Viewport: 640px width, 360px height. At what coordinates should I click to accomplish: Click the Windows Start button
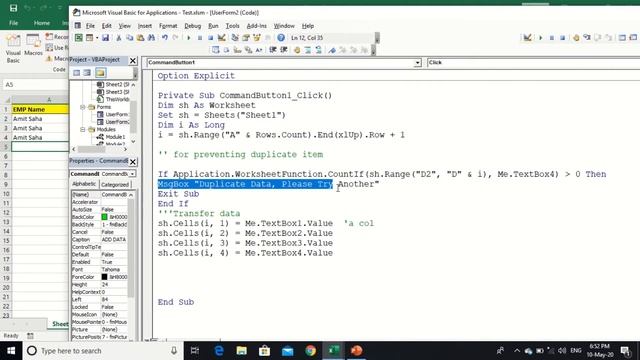[11, 351]
